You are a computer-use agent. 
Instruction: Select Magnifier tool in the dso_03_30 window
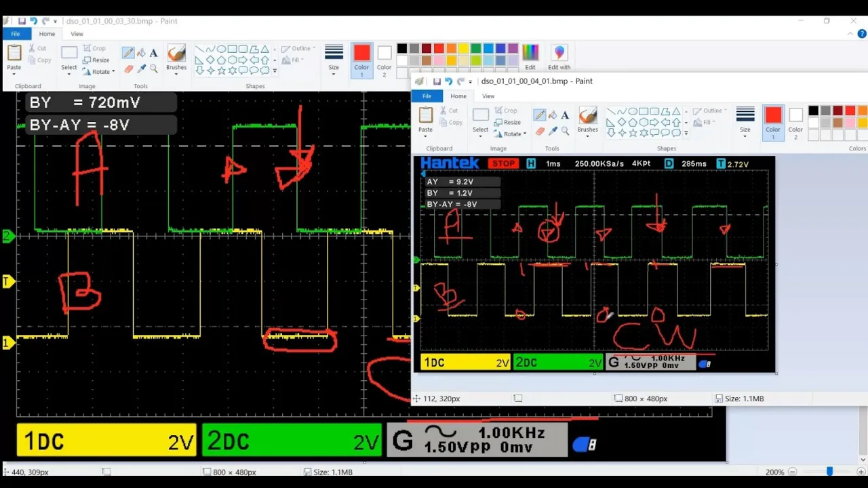153,68
